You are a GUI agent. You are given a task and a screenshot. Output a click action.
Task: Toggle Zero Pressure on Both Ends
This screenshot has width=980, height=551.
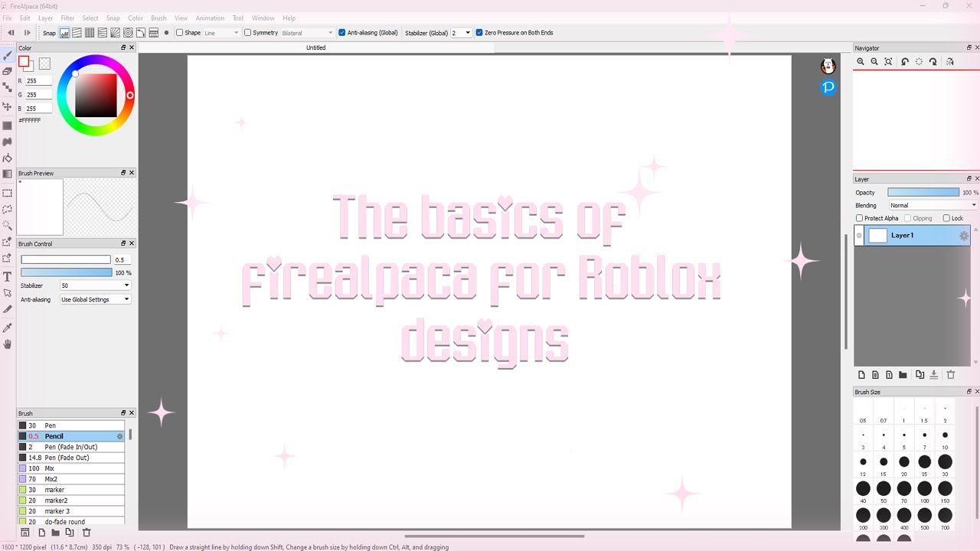(x=479, y=33)
